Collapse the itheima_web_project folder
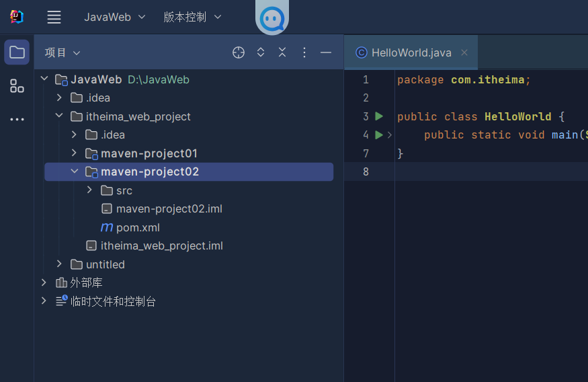Image resolution: width=588 pixels, height=382 pixels. [x=59, y=116]
